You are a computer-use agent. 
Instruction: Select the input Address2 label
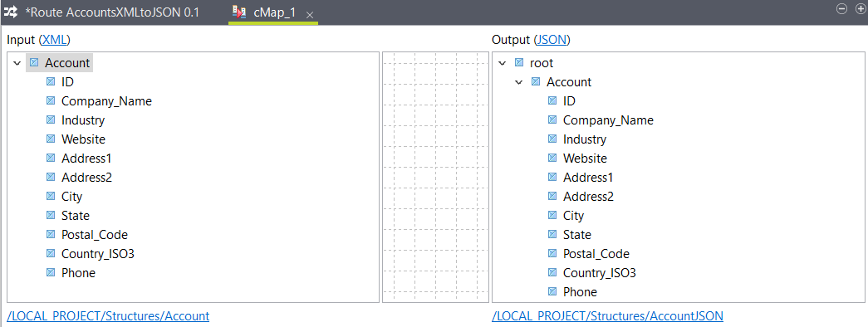[x=86, y=178]
